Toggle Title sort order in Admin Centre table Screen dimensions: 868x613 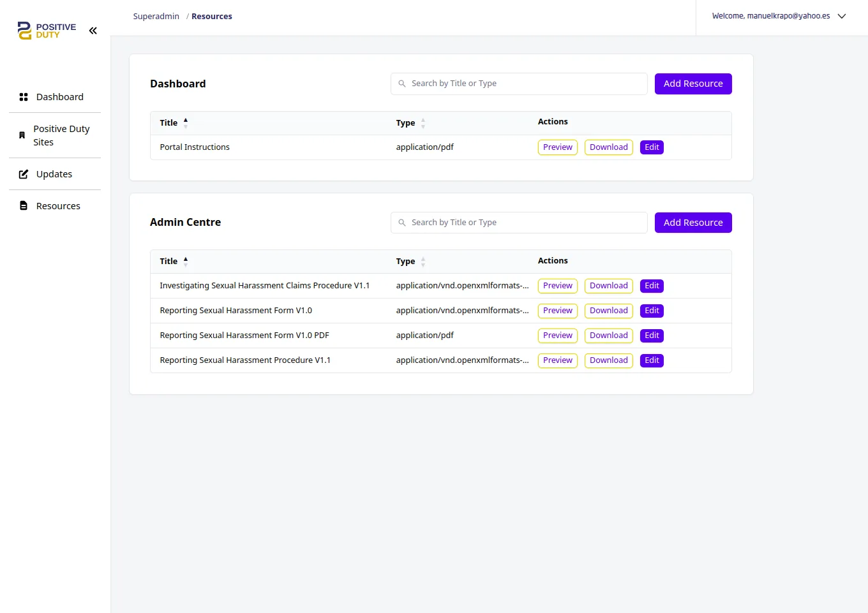185,260
